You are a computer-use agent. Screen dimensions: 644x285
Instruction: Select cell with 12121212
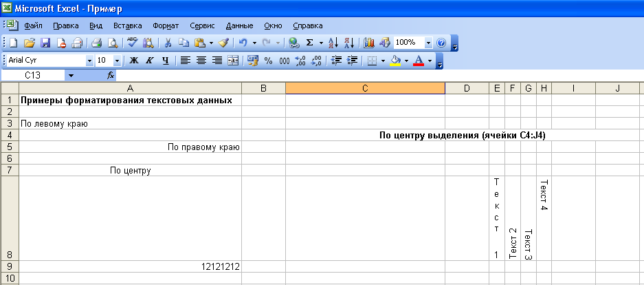point(130,266)
